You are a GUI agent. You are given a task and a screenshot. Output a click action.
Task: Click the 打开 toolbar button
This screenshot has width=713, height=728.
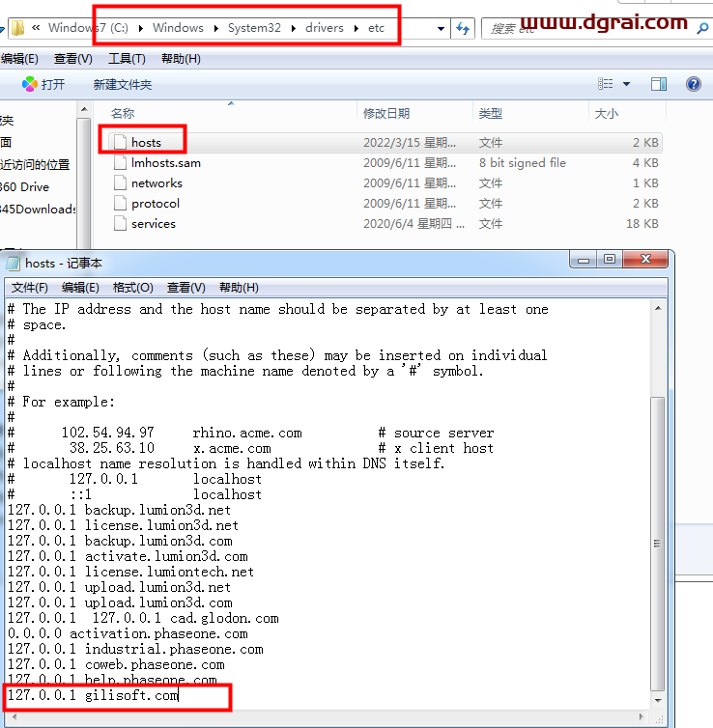(43, 85)
